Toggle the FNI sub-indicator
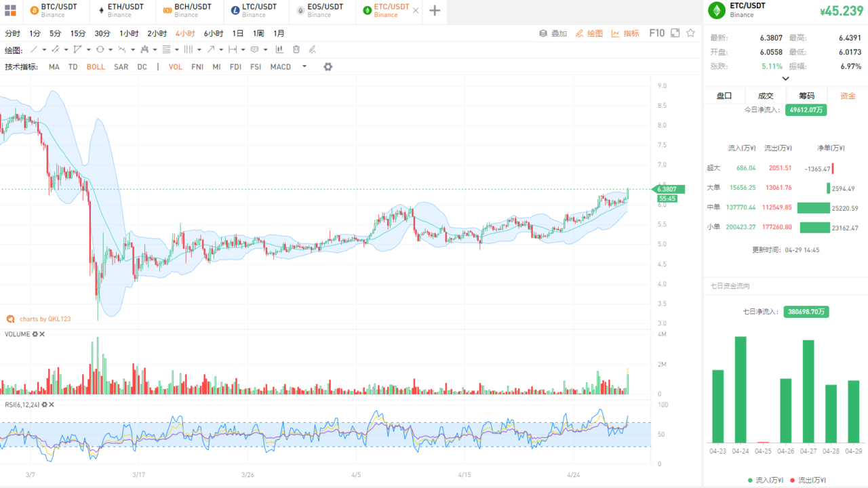 pyautogui.click(x=197, y=67)
